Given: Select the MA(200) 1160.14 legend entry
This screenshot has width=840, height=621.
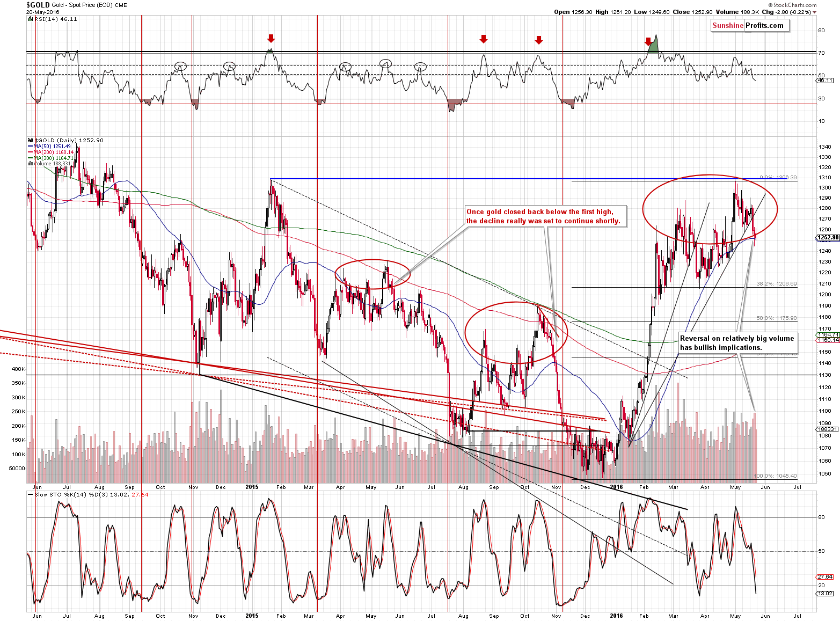Looking at the screenshot, I should (x=54, y=152).
